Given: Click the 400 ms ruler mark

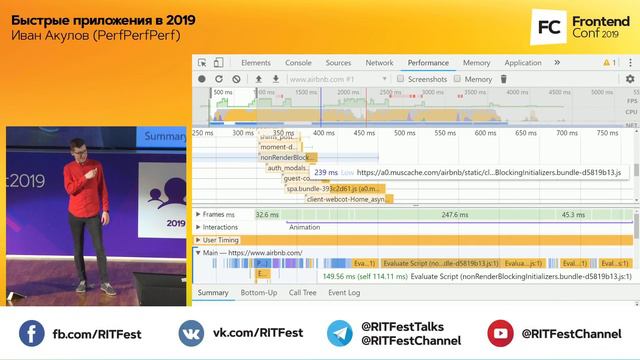Looking at the screenshot, I should click(323, 133).
